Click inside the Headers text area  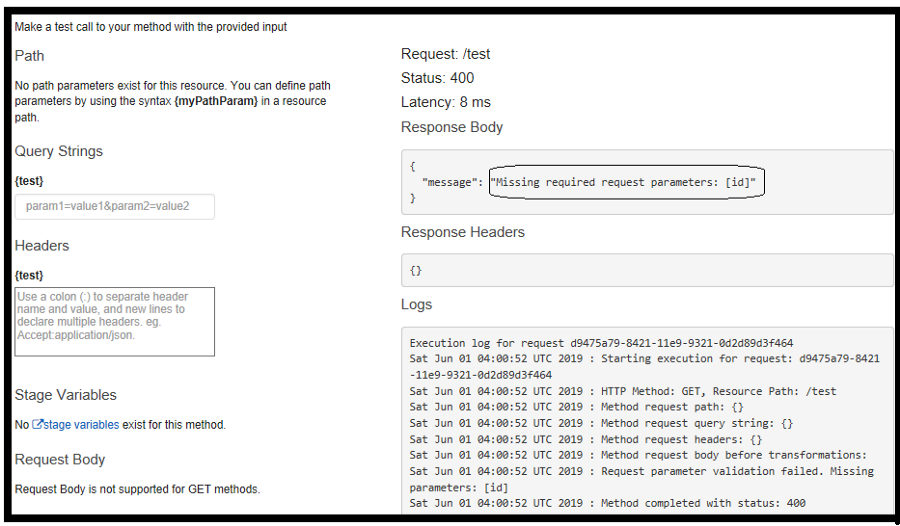pyautogui.click(x=115, y=322)
